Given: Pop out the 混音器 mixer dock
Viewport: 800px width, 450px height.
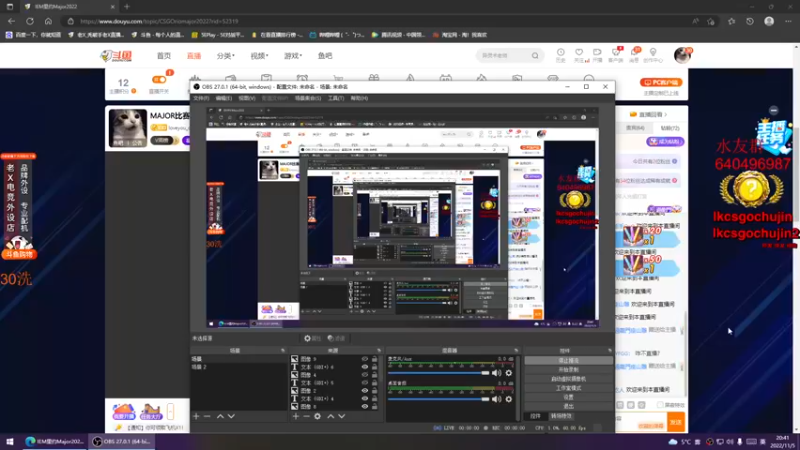Looking at the screenshot, I should pos(516,351).
